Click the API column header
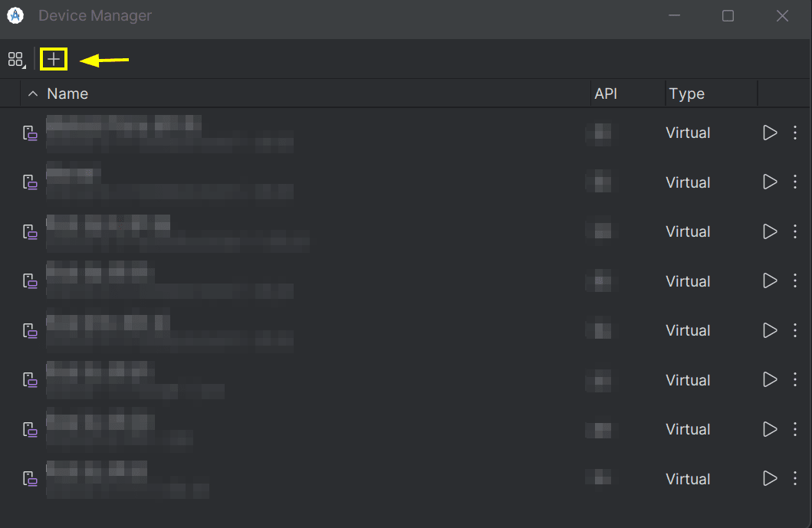Viewport: 812px width, 528px height. 606,93
